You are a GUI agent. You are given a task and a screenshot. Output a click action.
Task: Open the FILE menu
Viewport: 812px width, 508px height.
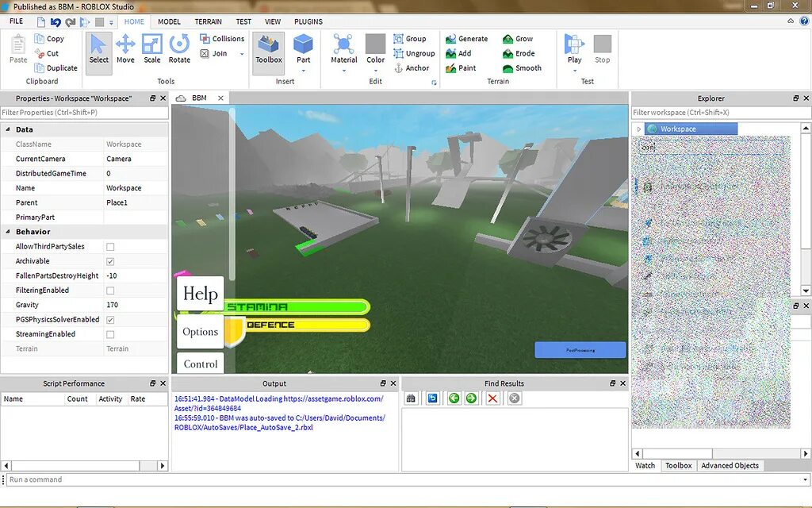point(16,21)
